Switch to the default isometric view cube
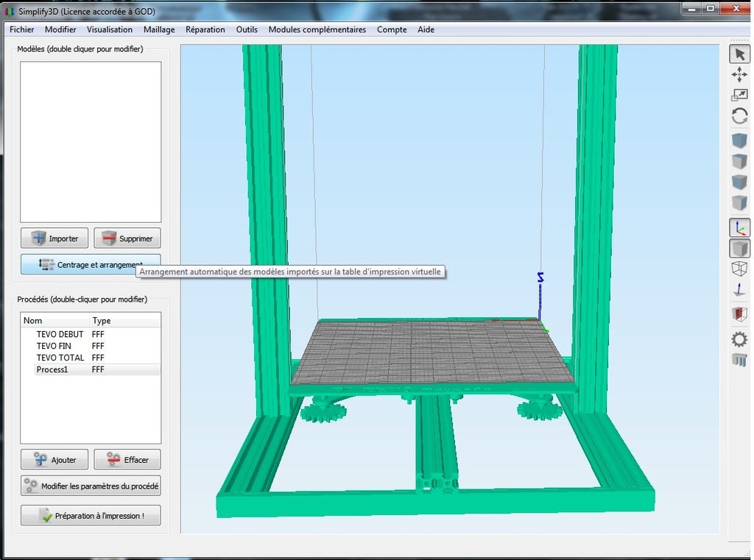Screen dimensions: 754x560 pos(739,141)
